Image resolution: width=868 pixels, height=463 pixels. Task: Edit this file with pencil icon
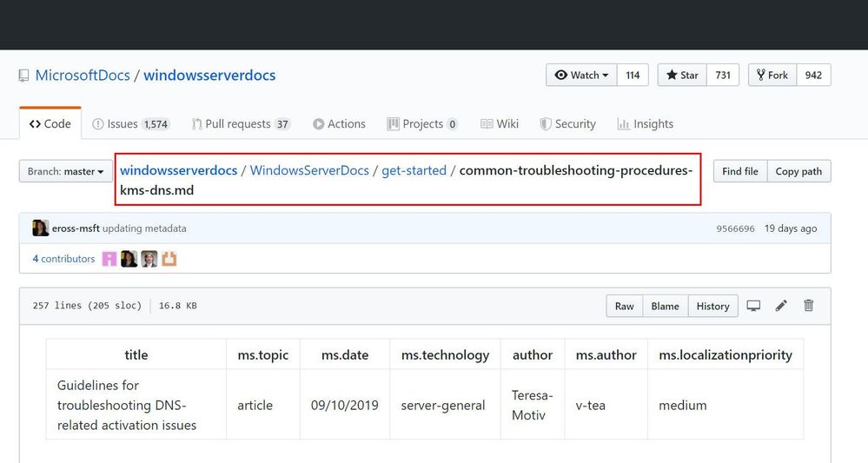(x=781, y=306)
